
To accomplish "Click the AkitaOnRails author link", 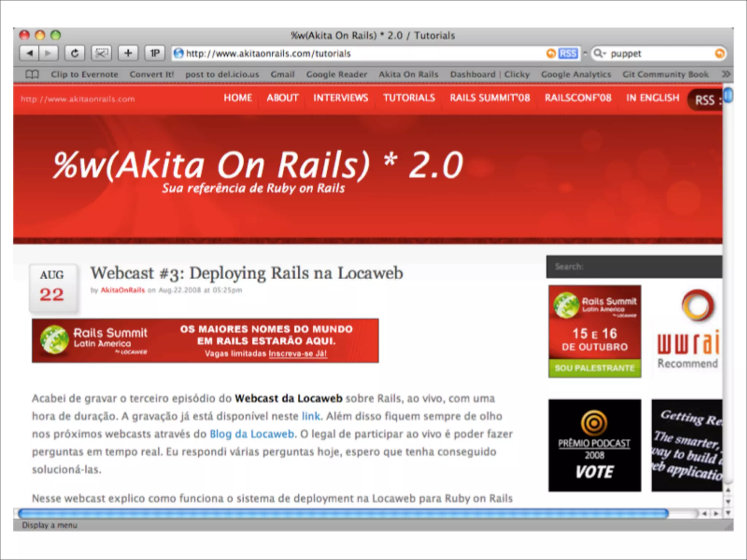I will 123,290.
